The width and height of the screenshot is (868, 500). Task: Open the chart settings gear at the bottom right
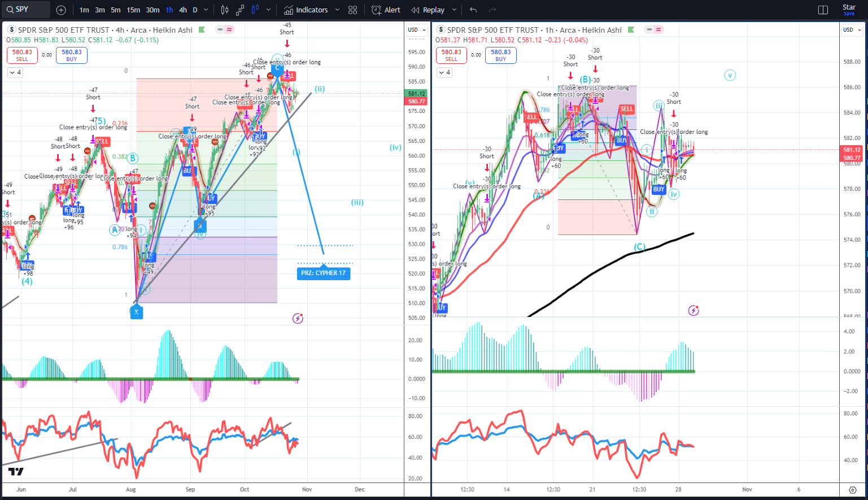point(852,490)
